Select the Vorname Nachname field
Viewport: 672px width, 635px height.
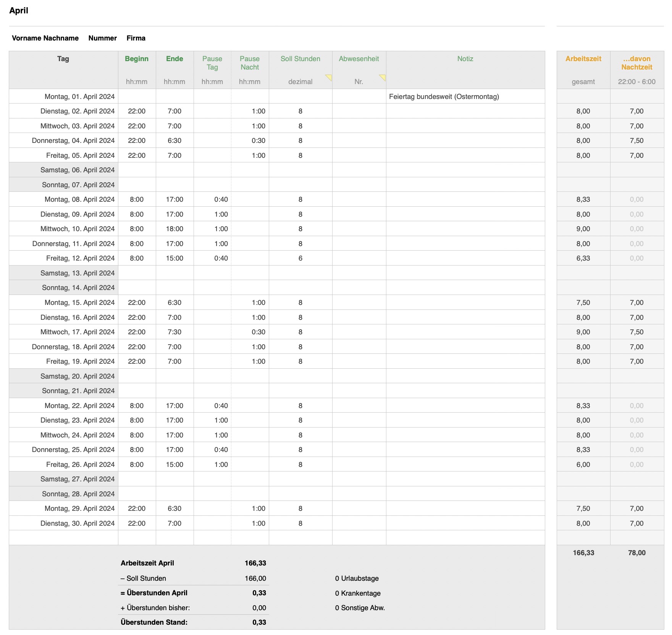45,38
